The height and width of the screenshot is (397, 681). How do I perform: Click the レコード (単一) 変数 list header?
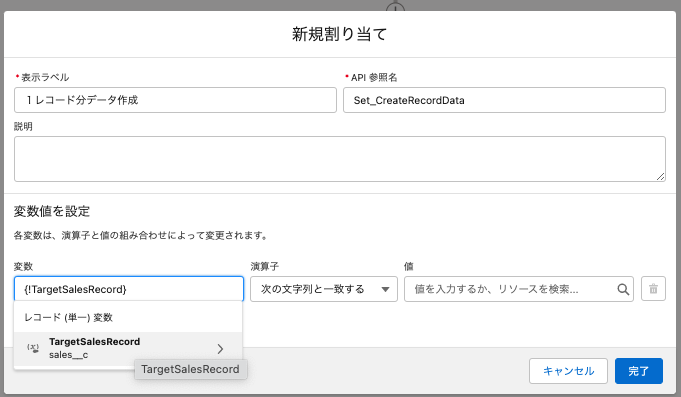pos(68,318)
